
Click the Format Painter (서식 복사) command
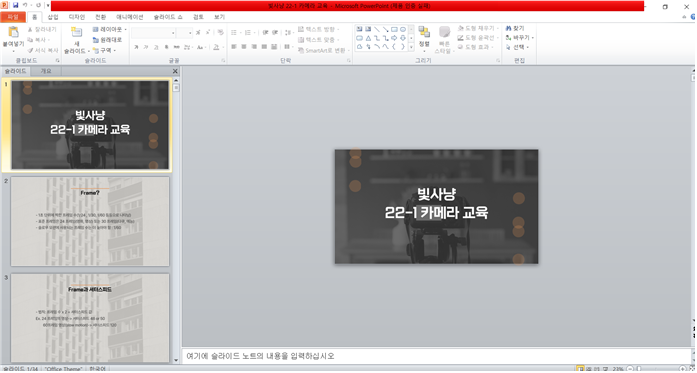(x=43, y=50)
